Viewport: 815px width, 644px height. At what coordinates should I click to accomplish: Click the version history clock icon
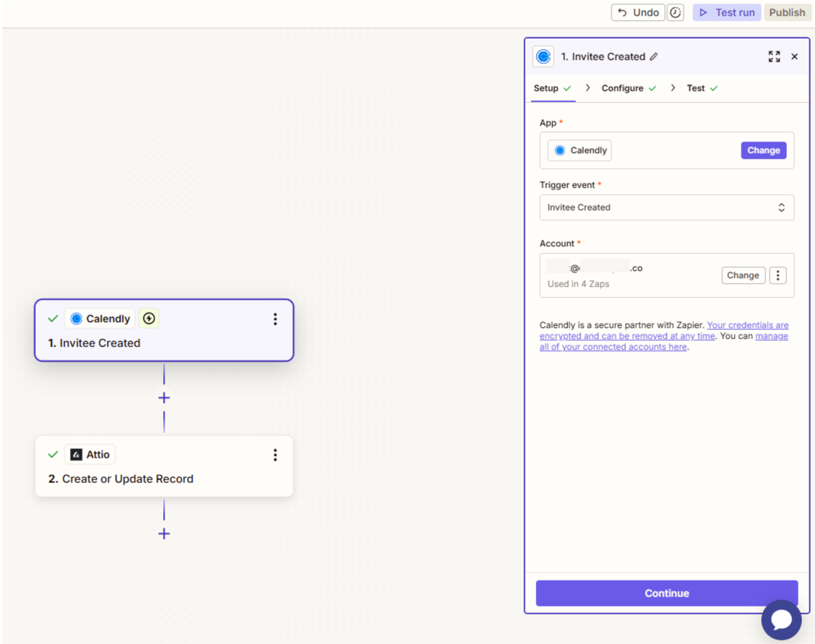click(676, 12)
